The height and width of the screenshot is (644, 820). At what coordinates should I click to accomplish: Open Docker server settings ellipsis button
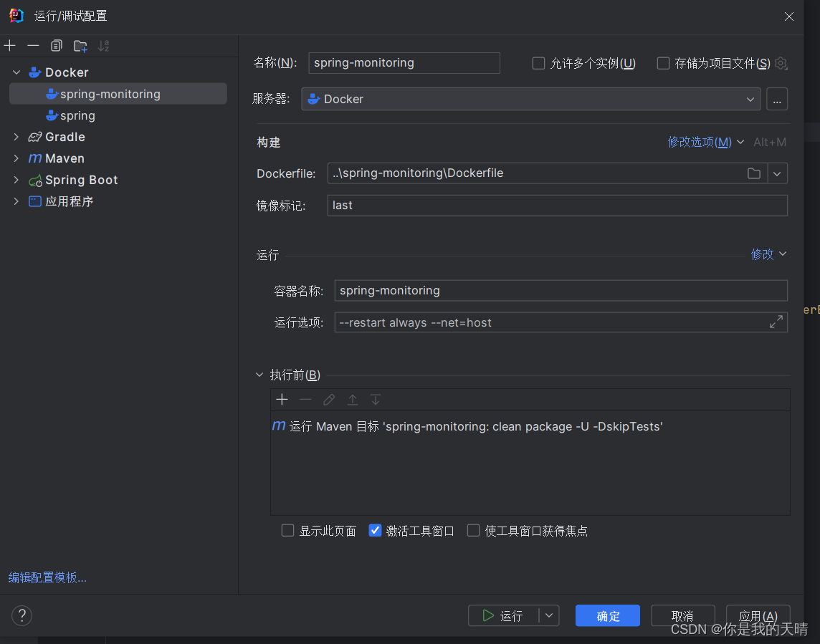776,99
